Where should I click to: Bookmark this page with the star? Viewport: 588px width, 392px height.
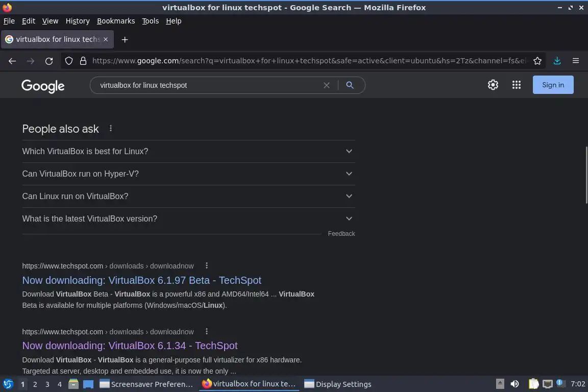[x=537, y=61]
